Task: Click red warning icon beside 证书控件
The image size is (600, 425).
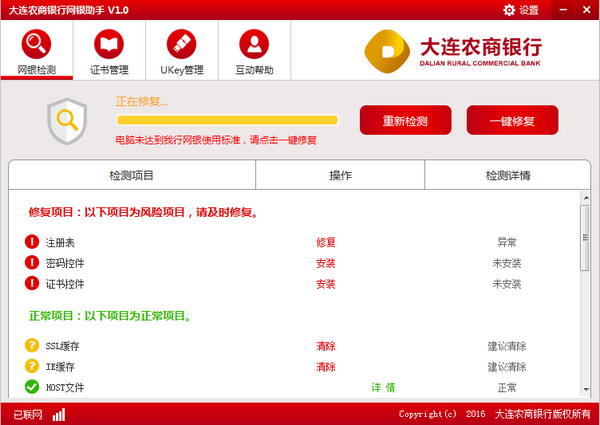Action: pos(32,283)
